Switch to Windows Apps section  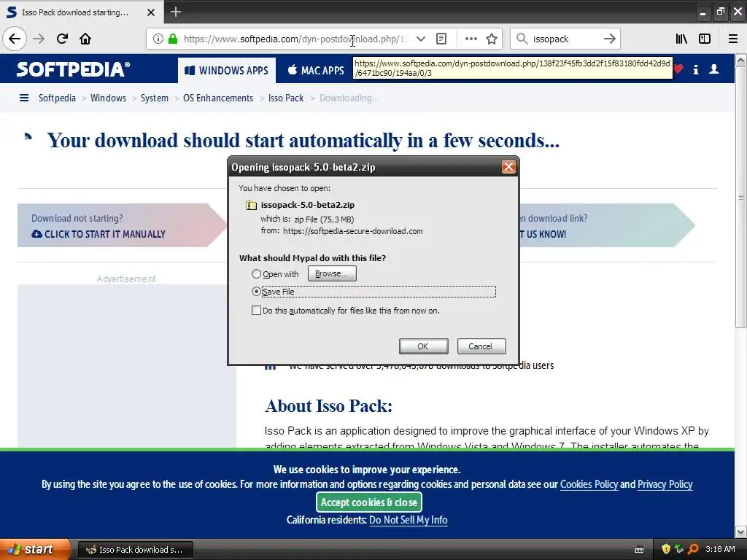226,71
